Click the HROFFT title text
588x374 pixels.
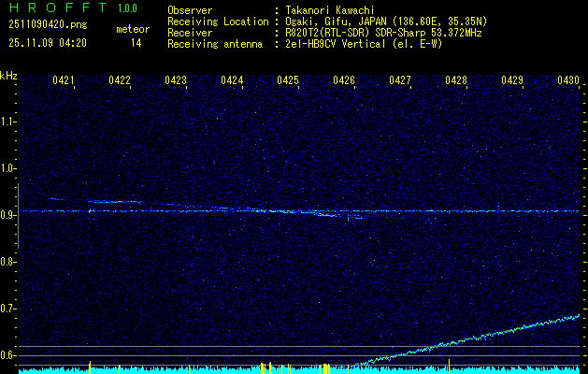point(53,8)
